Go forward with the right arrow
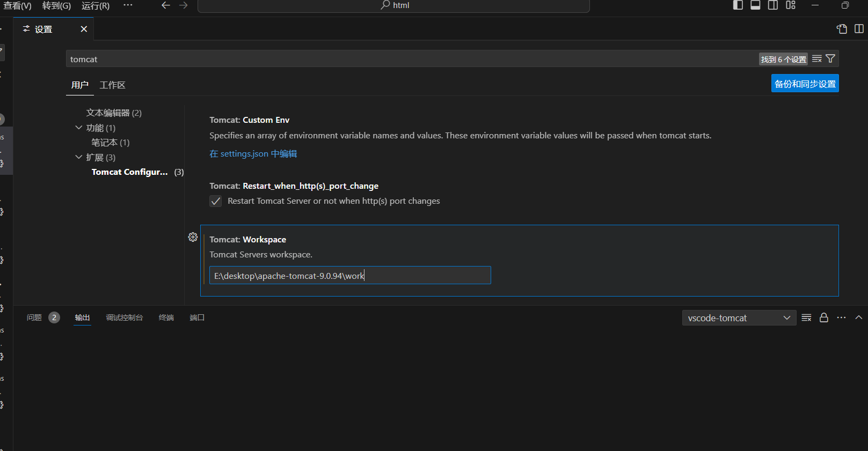 (184, 5)
